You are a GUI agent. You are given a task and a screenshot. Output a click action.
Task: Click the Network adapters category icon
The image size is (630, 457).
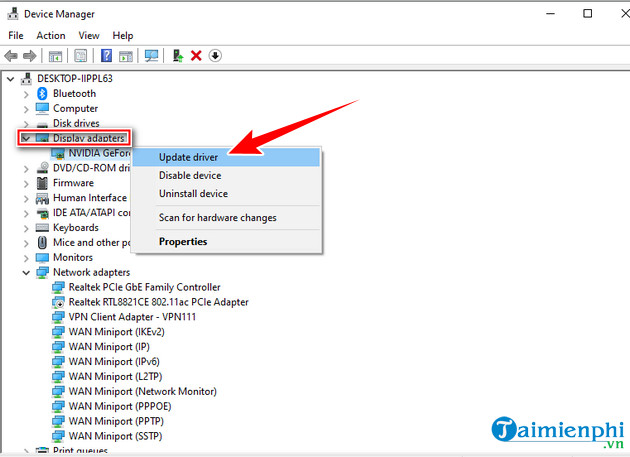42,272
